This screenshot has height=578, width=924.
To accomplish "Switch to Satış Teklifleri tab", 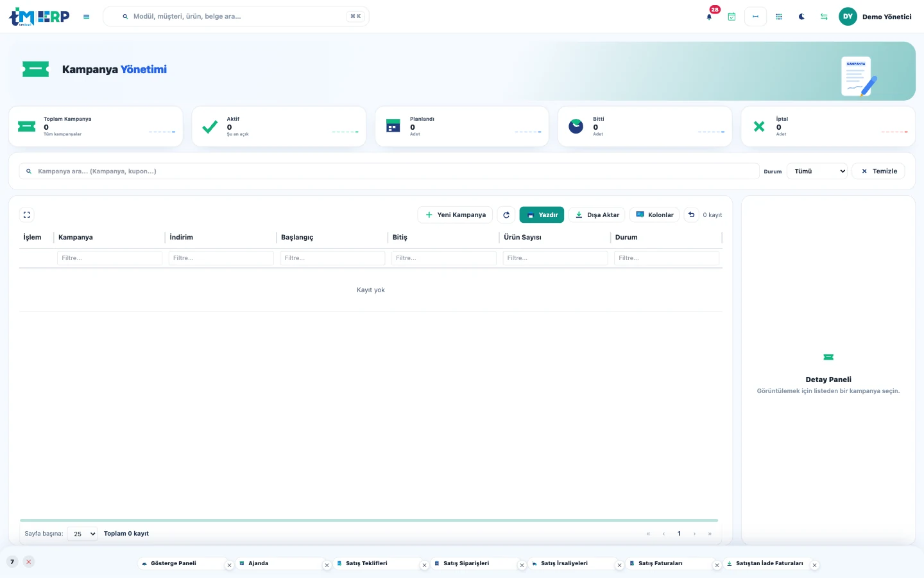I will tap(366, 563).
